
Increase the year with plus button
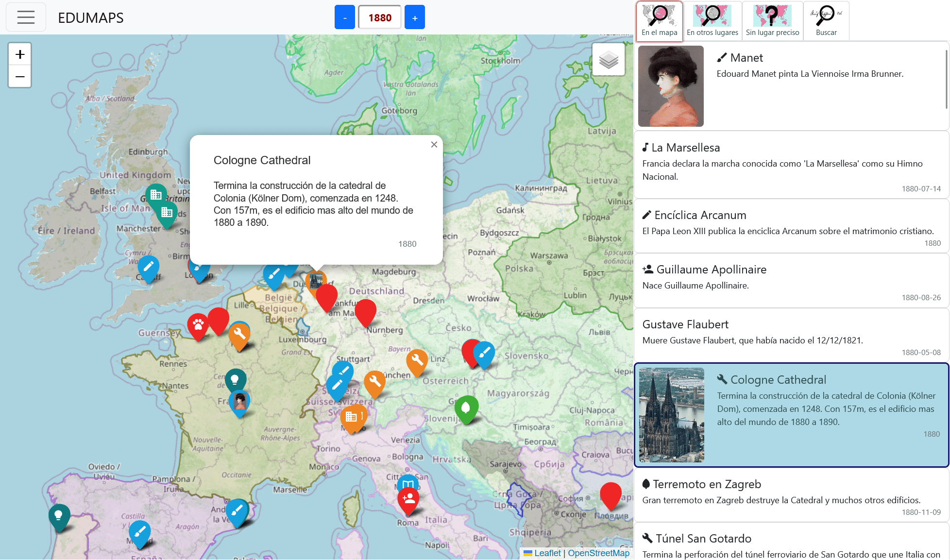[414, 17]
